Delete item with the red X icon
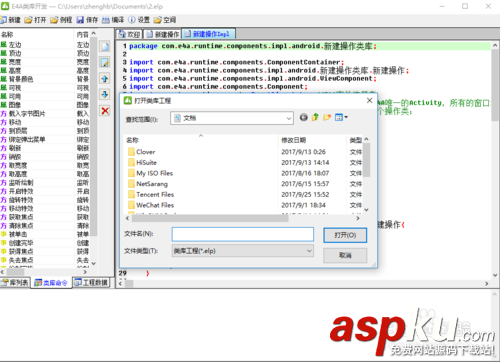The image size is (500, 362). 105,111
